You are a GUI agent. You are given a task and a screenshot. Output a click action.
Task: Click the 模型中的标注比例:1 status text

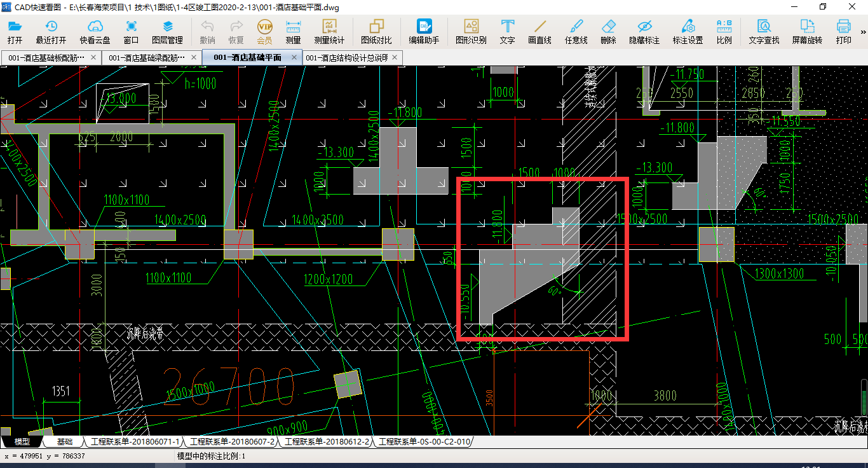(x=211, y=456)
